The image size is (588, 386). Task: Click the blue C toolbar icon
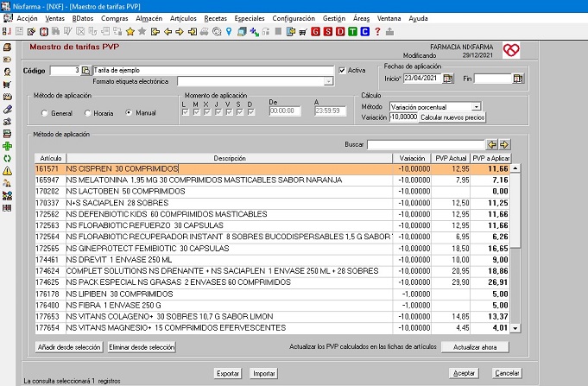tap(365, 32)
